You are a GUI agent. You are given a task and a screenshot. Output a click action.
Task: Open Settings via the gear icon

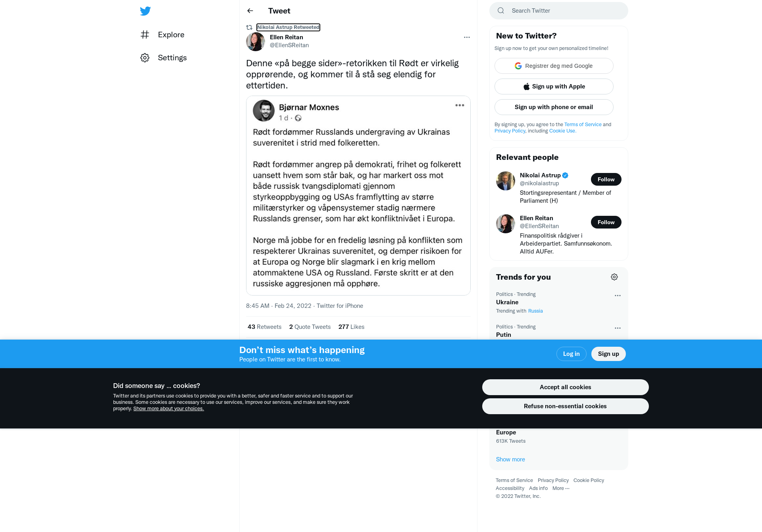click(x=145, y=58)
